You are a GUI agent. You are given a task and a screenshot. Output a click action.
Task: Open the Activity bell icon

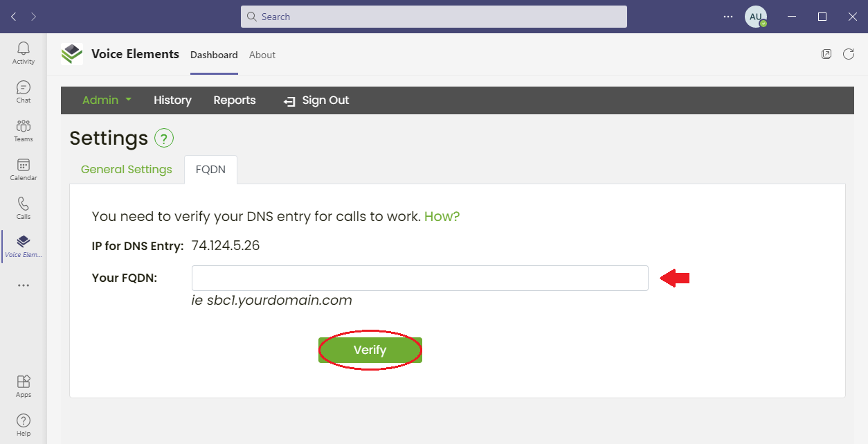[24, 48]
